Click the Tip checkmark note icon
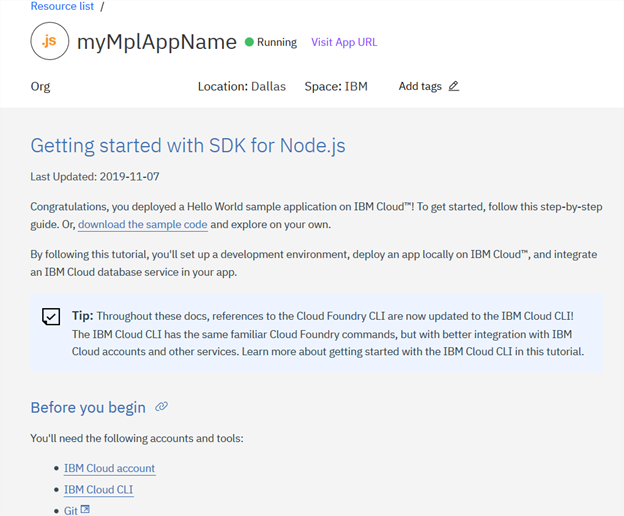The height and width of the screenshot is (516, 624). click(51, 316)
